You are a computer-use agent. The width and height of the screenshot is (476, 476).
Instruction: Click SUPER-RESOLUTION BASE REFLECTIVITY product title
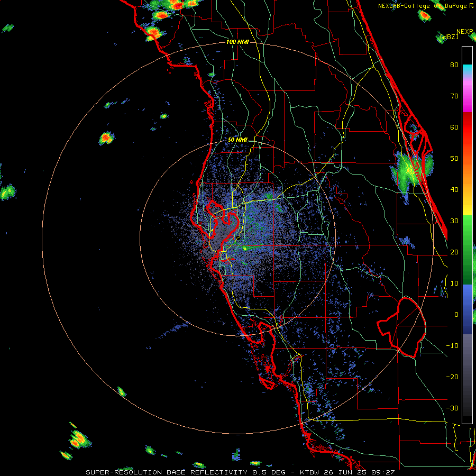point(167,472)
